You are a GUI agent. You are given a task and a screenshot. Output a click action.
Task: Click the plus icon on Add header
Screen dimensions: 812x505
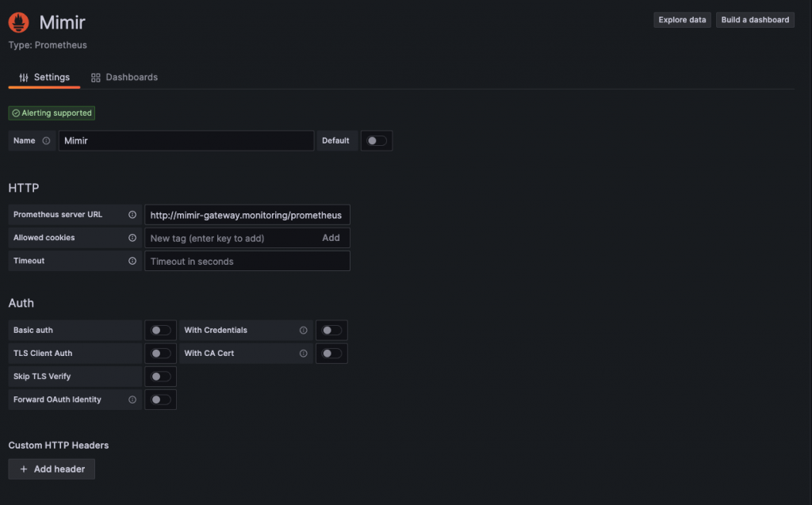coord(24,469)
